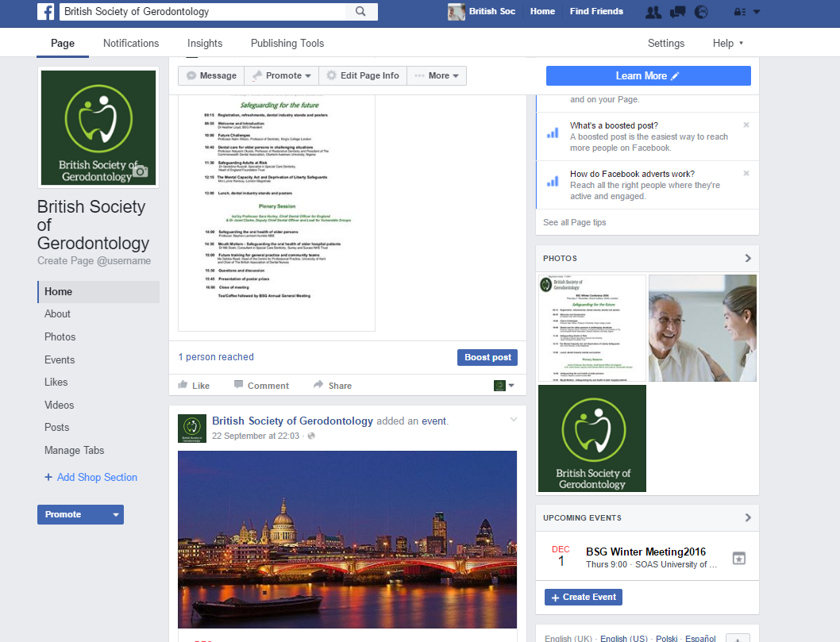The height and width of the screenshot is (642, 840).
Task: Open the messages icon in top bar
Action: tap(678, 12)
